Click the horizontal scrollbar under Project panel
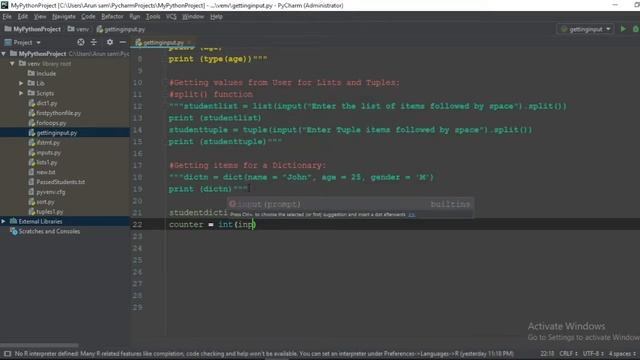Image resolution: width=640 pixels, height=360 pixels. coord(39,345)
